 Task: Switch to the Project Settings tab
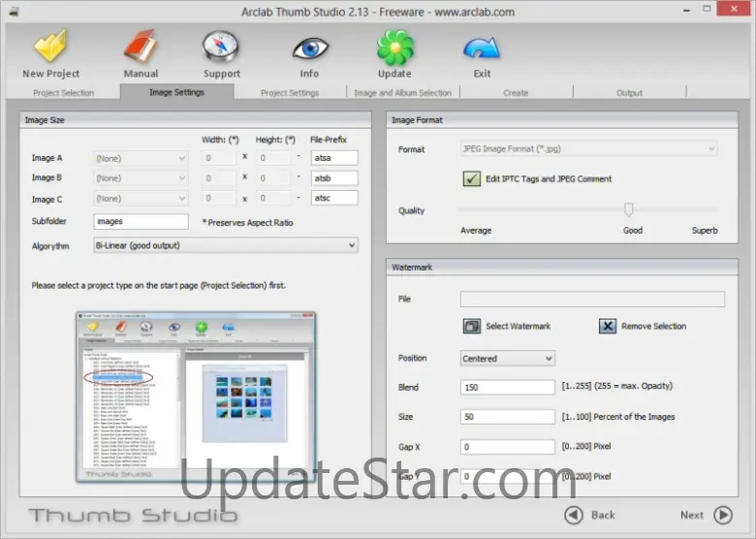coord(290,92)
